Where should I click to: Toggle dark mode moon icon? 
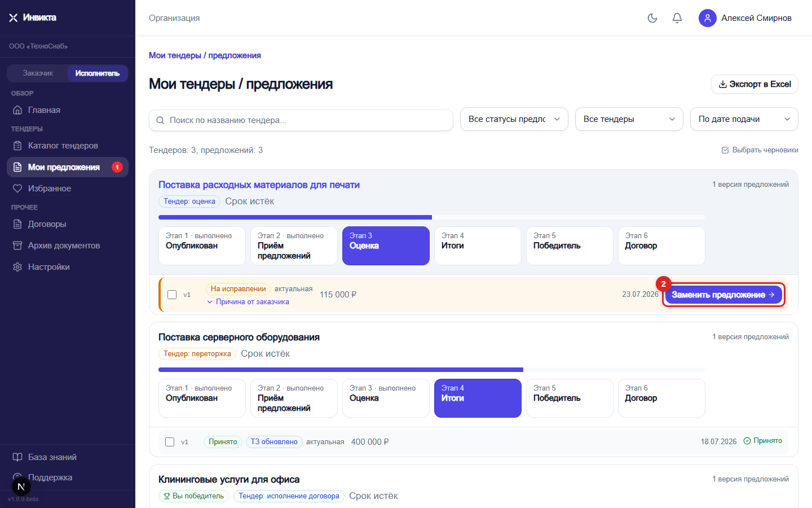pos(652,18)
